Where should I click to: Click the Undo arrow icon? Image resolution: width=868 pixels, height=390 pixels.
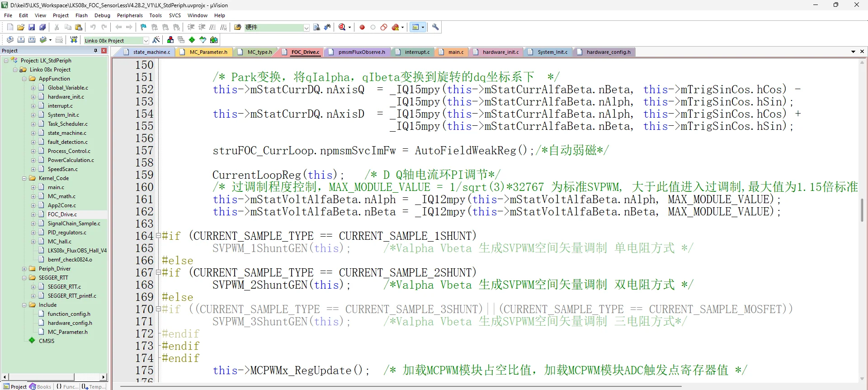93,27
